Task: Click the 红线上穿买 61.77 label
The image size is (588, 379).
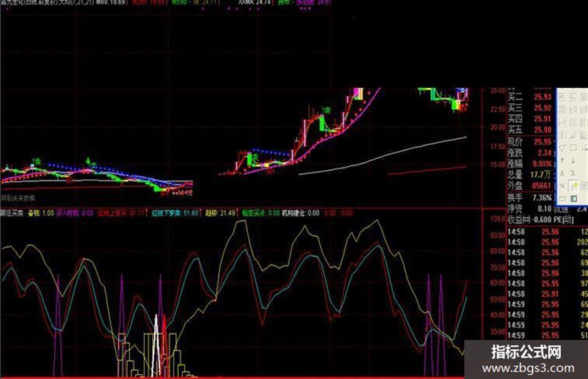Action: (x=121, y=213)
